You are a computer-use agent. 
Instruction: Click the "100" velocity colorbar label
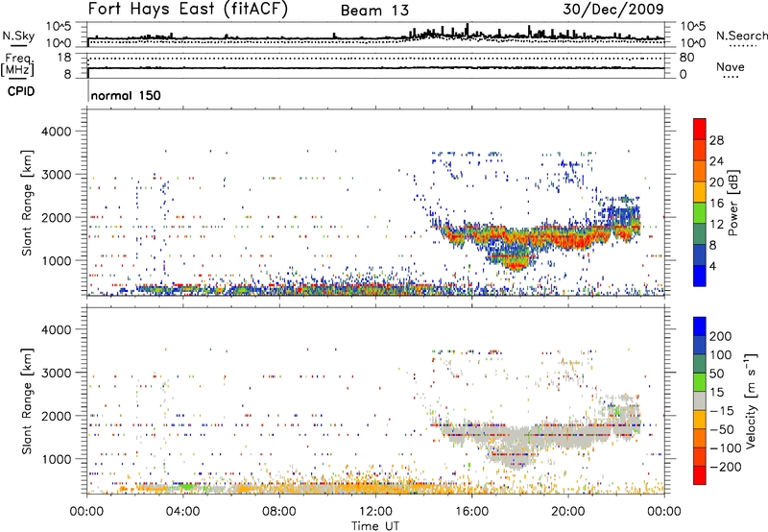pos(721,355)
